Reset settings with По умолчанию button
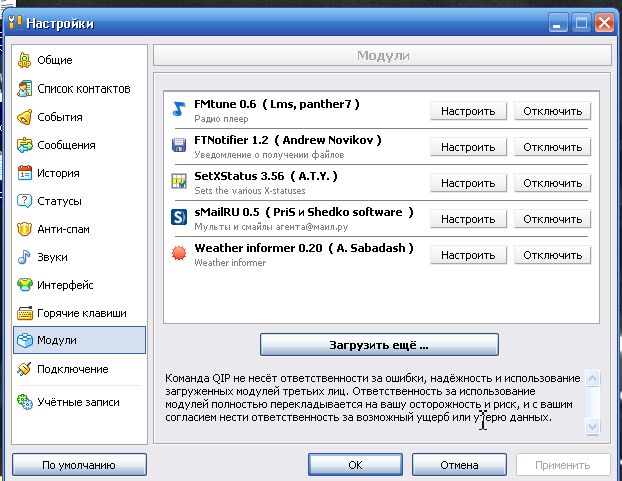 (x=79, y=465)
